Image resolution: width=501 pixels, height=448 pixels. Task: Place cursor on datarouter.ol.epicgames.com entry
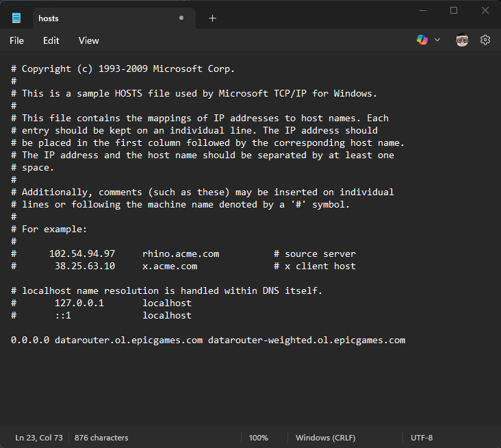coord(129,340)
